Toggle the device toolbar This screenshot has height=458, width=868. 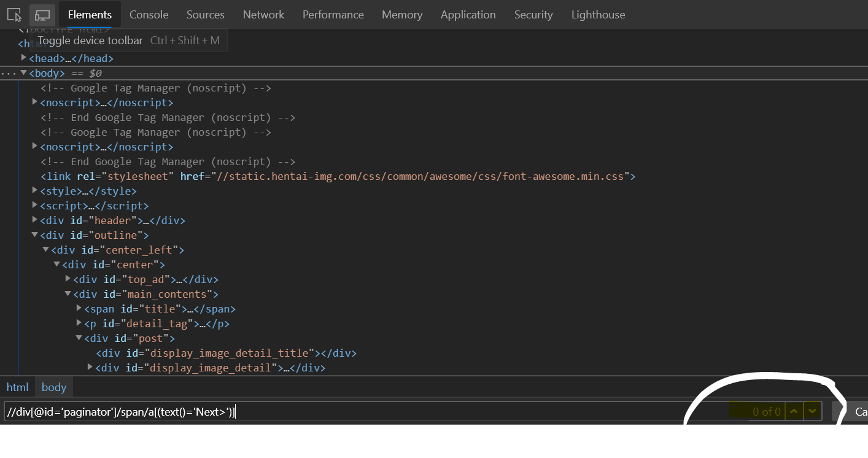click(x=42, y=14)
